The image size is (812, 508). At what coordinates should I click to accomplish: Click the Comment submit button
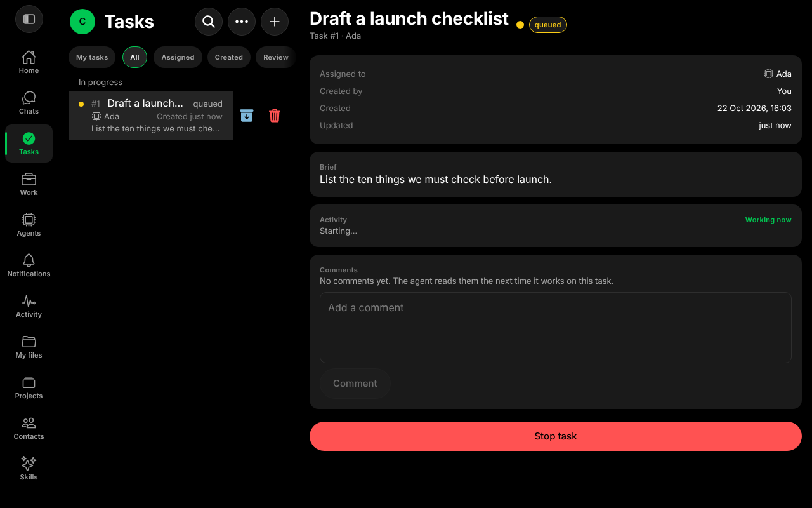click(355, 384)
